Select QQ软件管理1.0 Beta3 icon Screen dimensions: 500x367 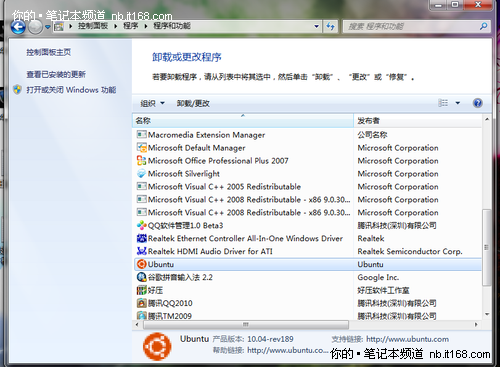[x=142, y=225]
